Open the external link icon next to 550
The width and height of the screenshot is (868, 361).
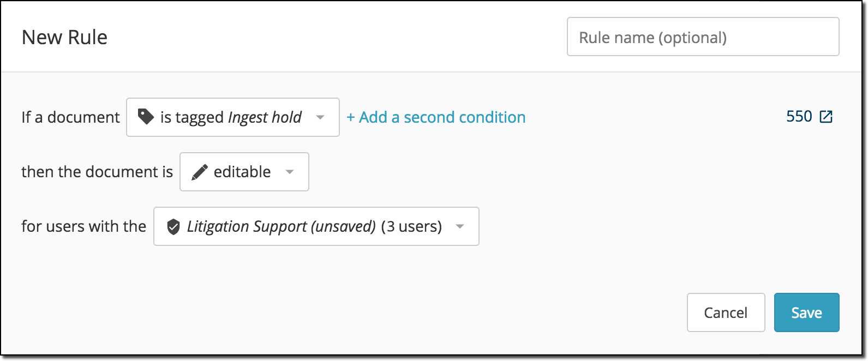826,117
